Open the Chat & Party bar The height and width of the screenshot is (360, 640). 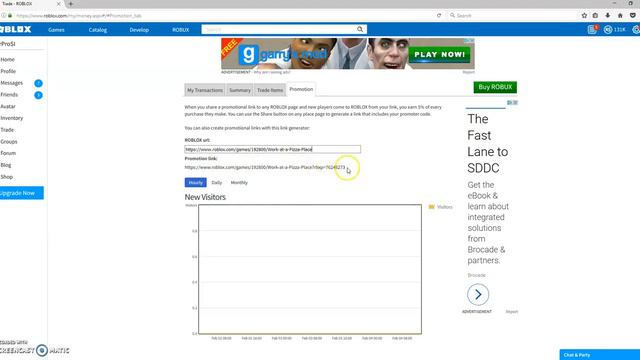click(600, 355)
